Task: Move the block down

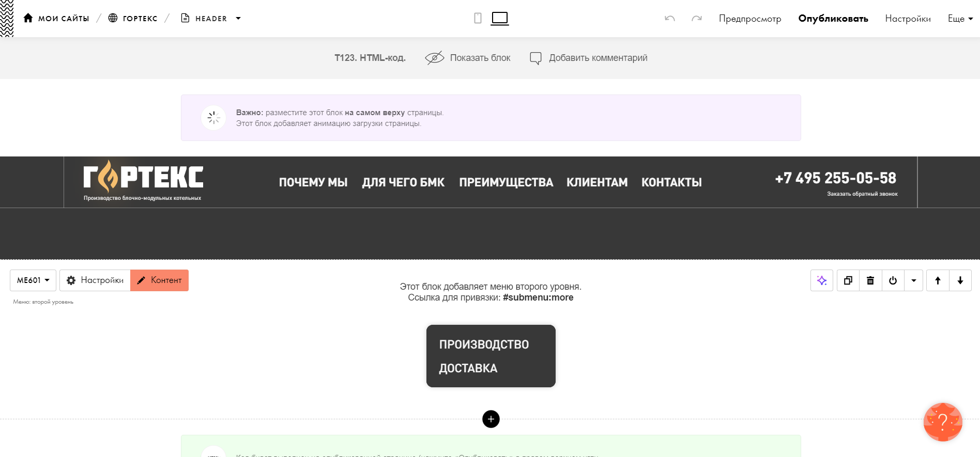Action: (960, 280)
